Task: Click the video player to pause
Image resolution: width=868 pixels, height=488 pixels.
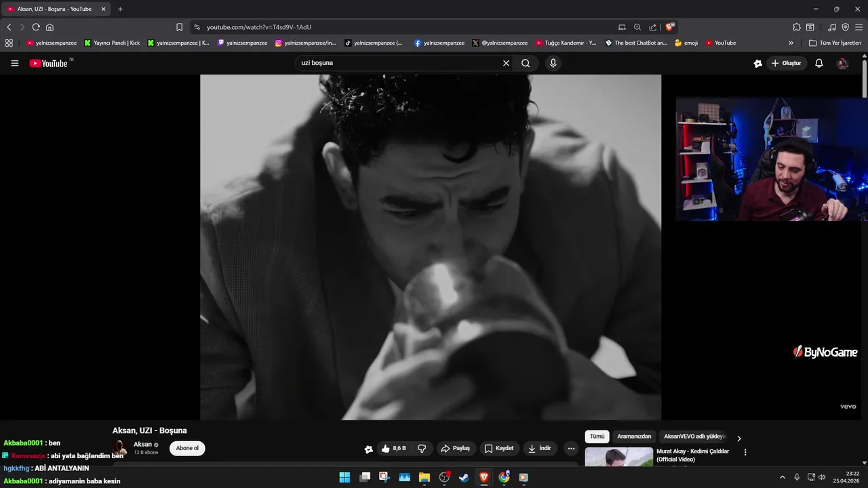Action: (431, 247)
